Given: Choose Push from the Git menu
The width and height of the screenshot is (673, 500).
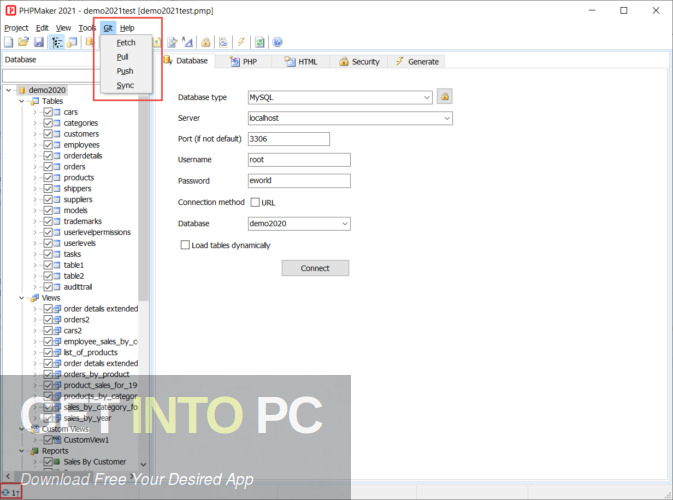Looking at the screenshot, I should point(126,71).
